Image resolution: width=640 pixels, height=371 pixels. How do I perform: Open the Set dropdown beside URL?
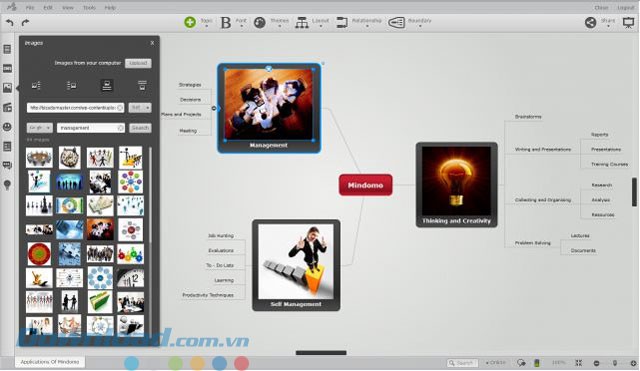pyautogui.click(x=140, y=107)
